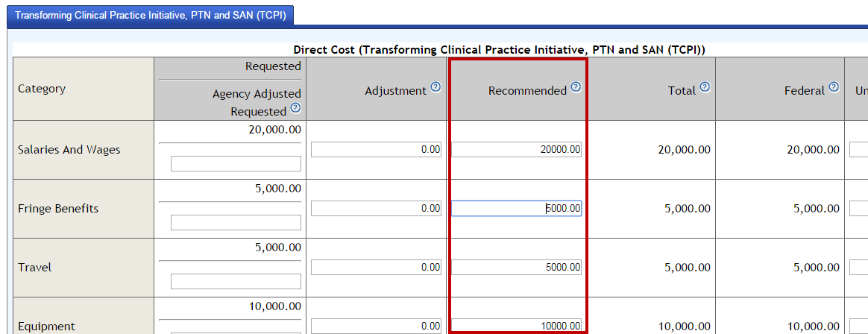Click the Salaries And Wages Recommended field
Viewport: 868px width, 334px height.
tap(516, 150)
